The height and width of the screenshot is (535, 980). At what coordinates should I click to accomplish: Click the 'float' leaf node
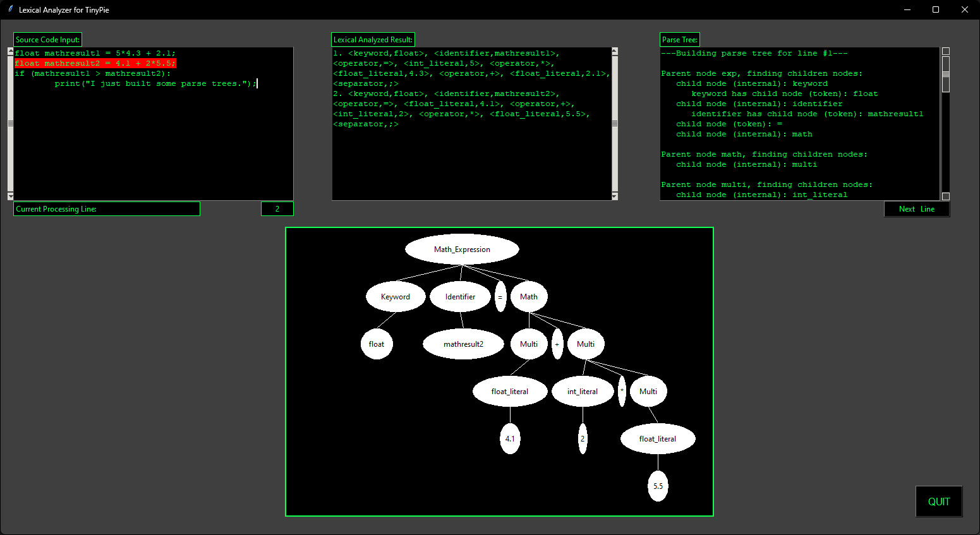(x=377, y=344)
